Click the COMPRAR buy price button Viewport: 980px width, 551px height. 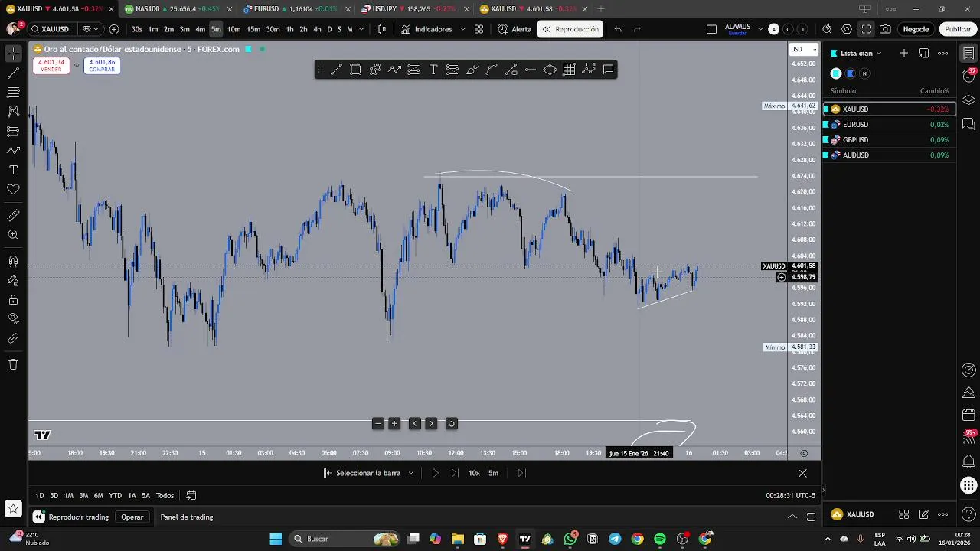click(x=102, y=66)
